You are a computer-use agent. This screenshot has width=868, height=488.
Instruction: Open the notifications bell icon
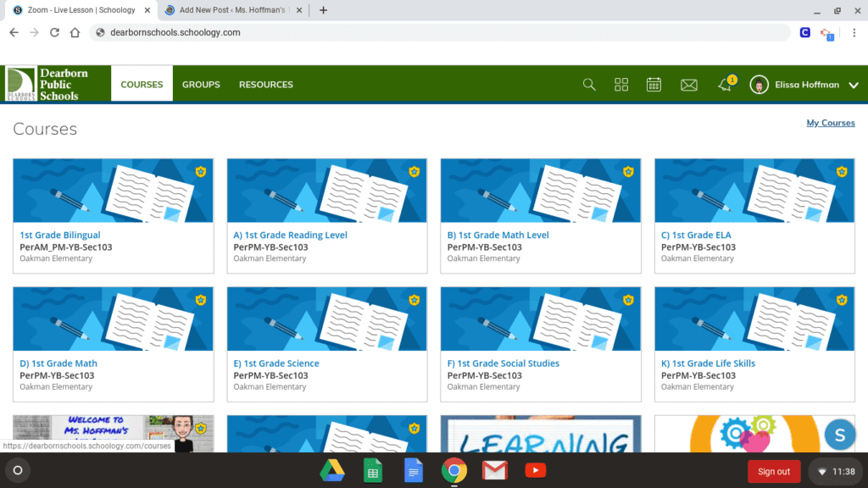pos(725,85)
